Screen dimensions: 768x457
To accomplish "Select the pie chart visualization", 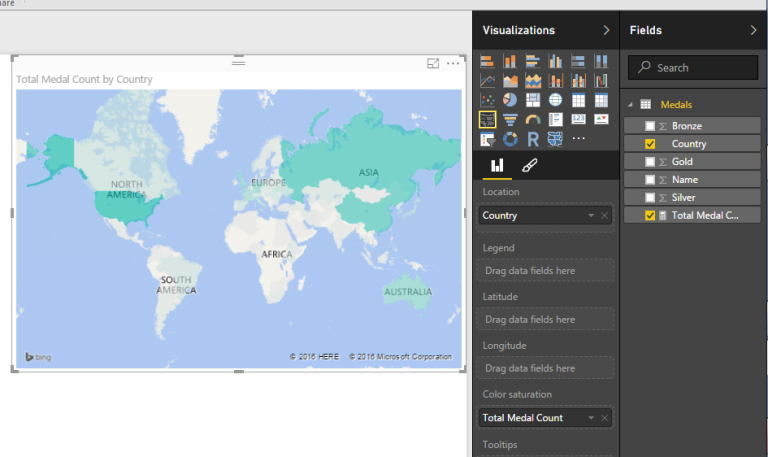I will coord(510,100).
